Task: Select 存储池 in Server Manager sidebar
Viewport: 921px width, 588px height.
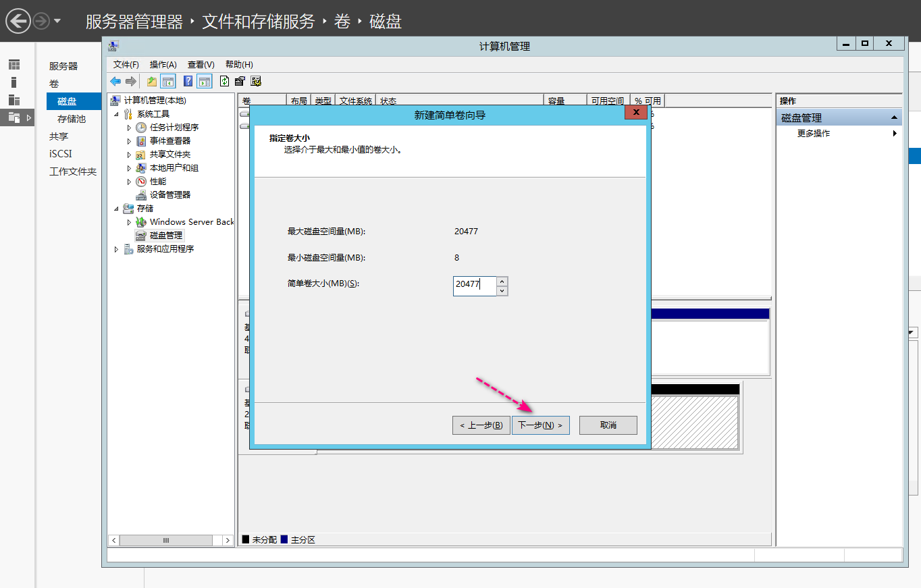Action: (72, 119)
